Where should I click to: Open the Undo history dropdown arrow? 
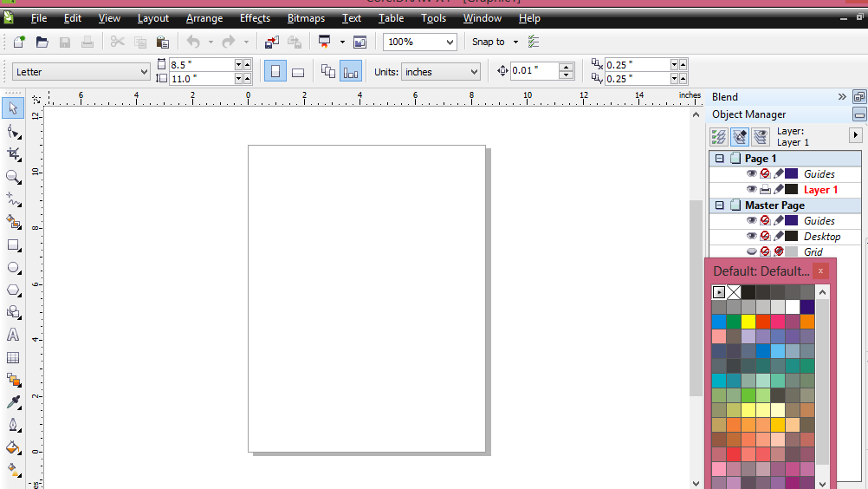pyautogui.click(x=211, y=42)
